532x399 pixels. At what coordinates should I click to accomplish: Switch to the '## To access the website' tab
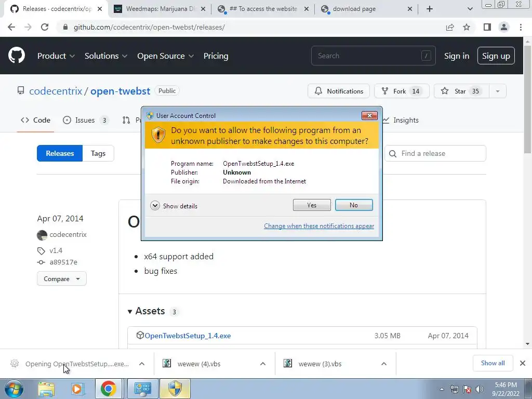[263, 9]
